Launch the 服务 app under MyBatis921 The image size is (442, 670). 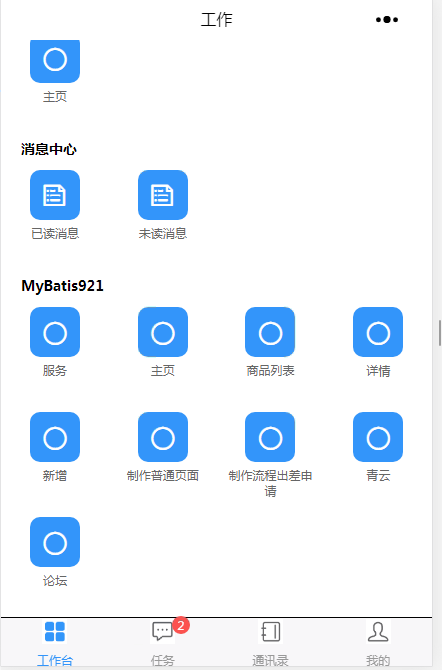point(55,332)
